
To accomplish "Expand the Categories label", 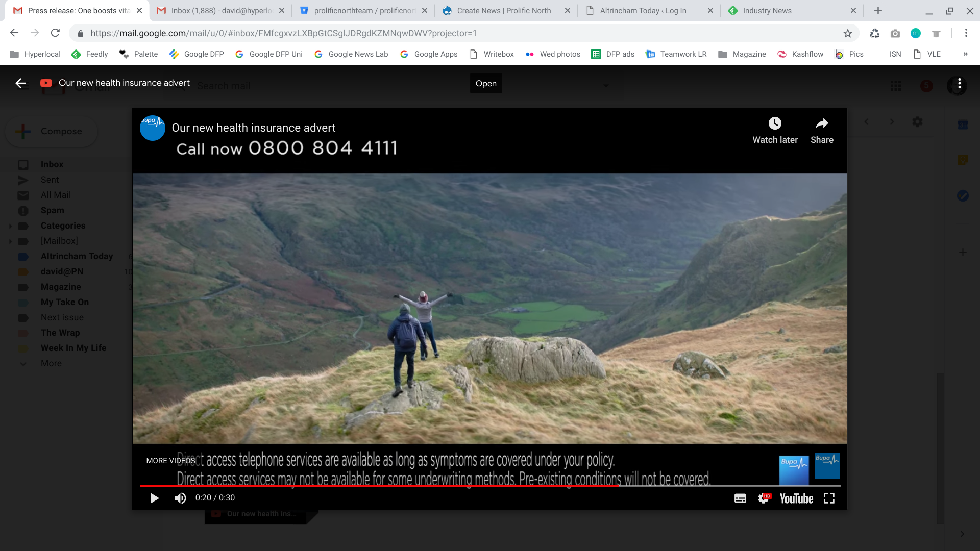I will coord(11,226).
